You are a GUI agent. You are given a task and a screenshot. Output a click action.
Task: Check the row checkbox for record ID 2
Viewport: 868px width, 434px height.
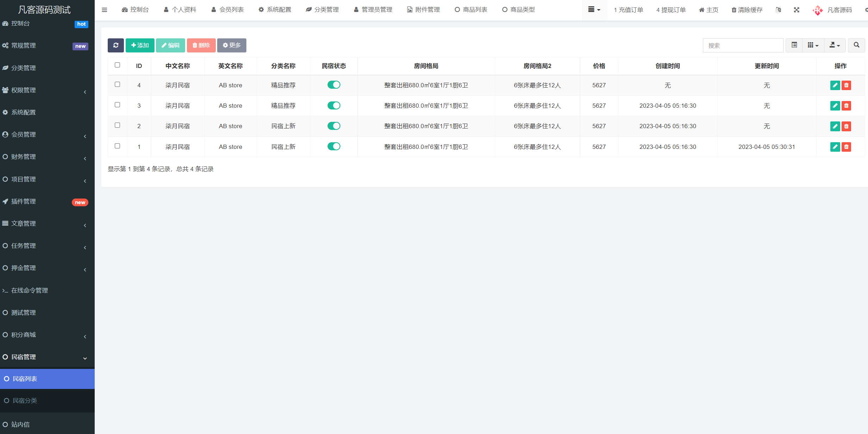pos(117,125)
